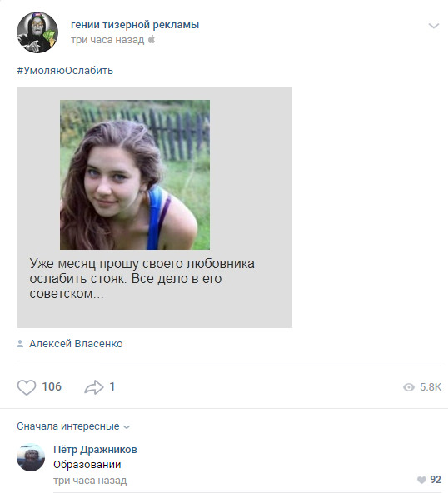Image resolution: width=448 pixels, height=498 pixels.
Task: Click the Apple device icon near timestamp
Action: tap(152, 40)
